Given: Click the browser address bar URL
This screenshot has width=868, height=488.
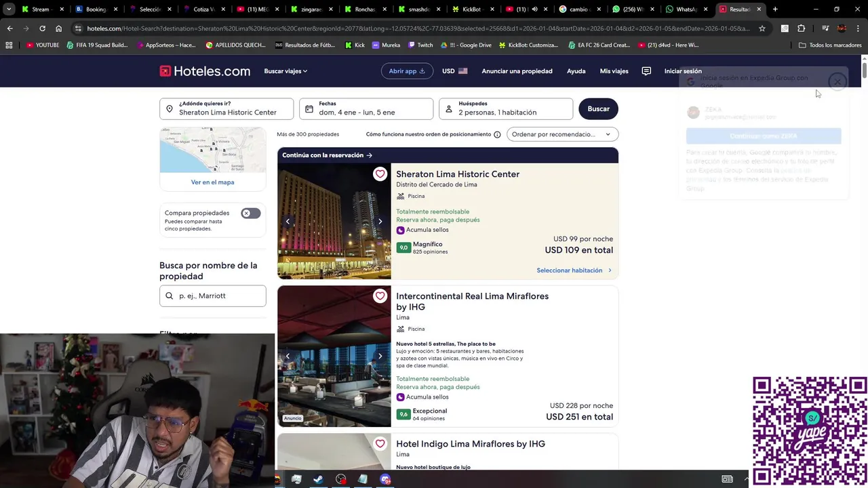Looking at the screenshot, I should [x=418, y=28].
